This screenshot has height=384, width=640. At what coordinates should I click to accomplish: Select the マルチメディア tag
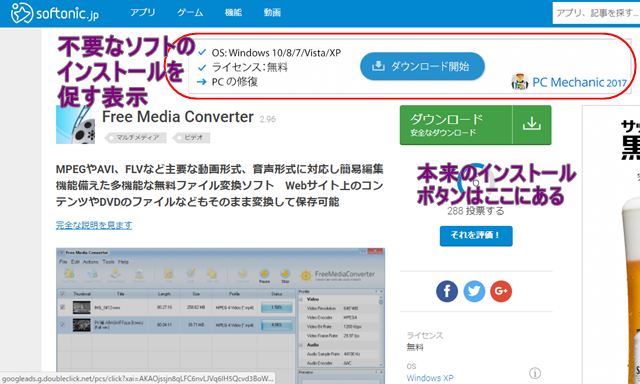click(x=136, y=138)
